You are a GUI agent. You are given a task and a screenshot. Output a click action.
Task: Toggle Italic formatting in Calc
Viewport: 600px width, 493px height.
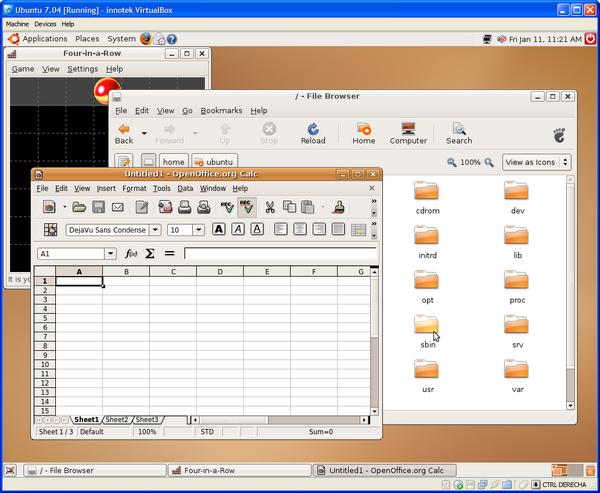click(x=238, y=229)
